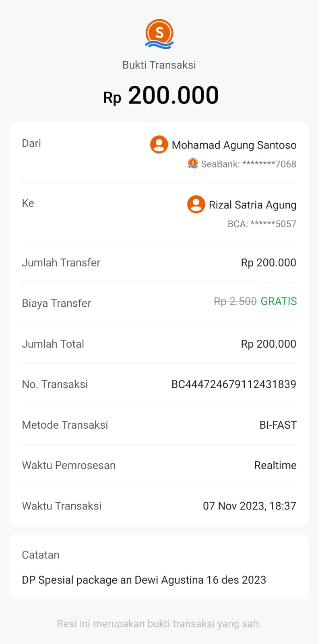
Task: Tap the Jumlah Total amount value
Action: coord(268,344)
